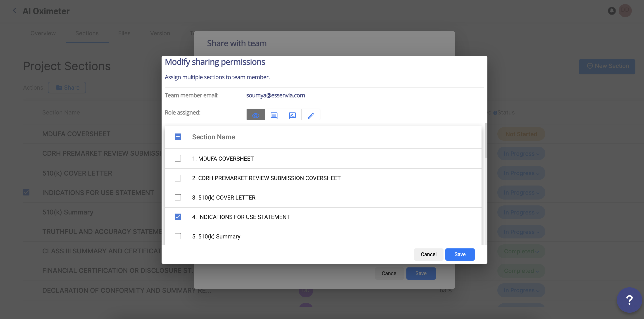Switch to the Version tab
This screenshot has height=319, width=644.
coord(160,33)
